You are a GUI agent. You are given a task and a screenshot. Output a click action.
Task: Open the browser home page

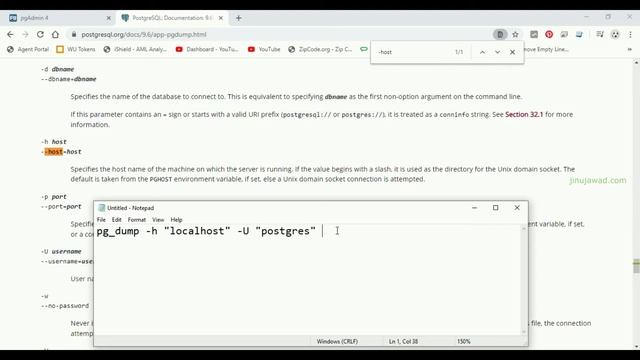(x=55, y=35)
